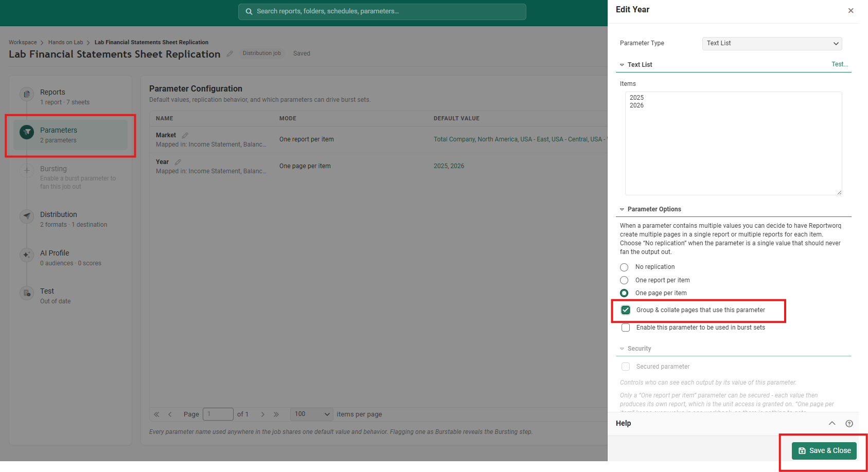Go to Workspace breadcrumb
The image size is (868, 472).
click(x=23, y=42)
